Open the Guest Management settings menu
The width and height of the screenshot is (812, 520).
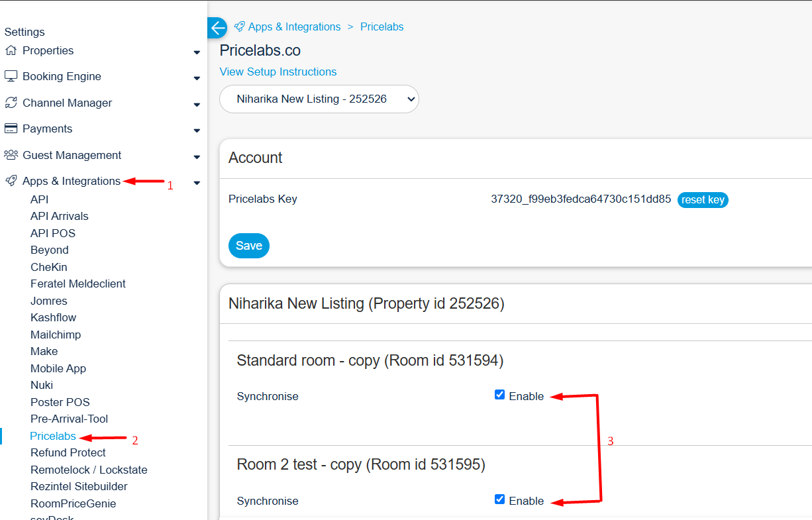click(72, 155)
